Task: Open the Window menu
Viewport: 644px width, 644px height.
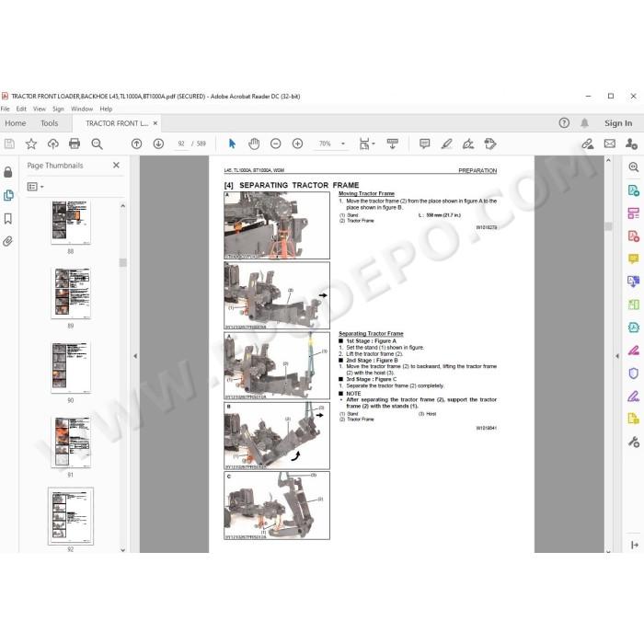Action: pyautogui.click(x=82, y=109)
